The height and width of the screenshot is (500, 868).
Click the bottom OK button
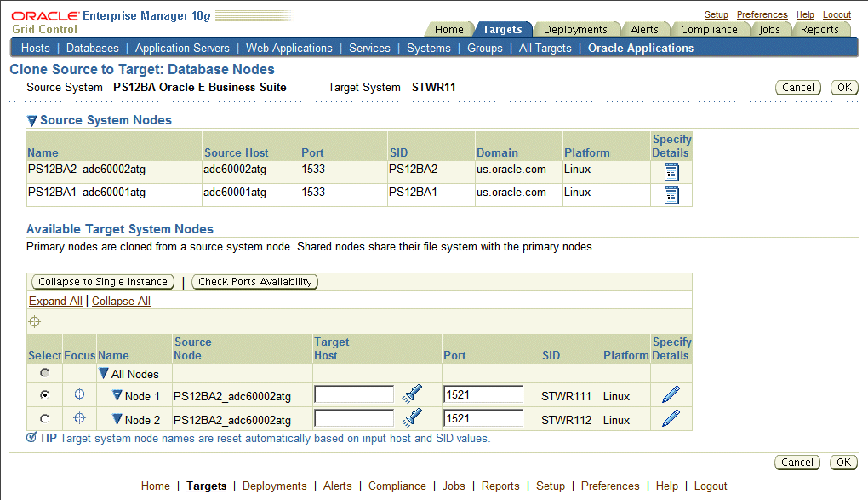(843, 463)
